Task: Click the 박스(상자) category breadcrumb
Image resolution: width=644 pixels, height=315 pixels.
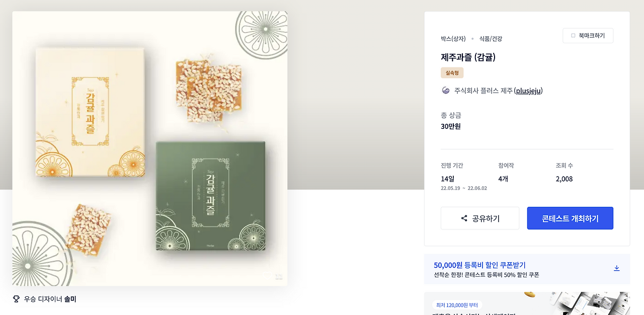Action: (452, 39)
